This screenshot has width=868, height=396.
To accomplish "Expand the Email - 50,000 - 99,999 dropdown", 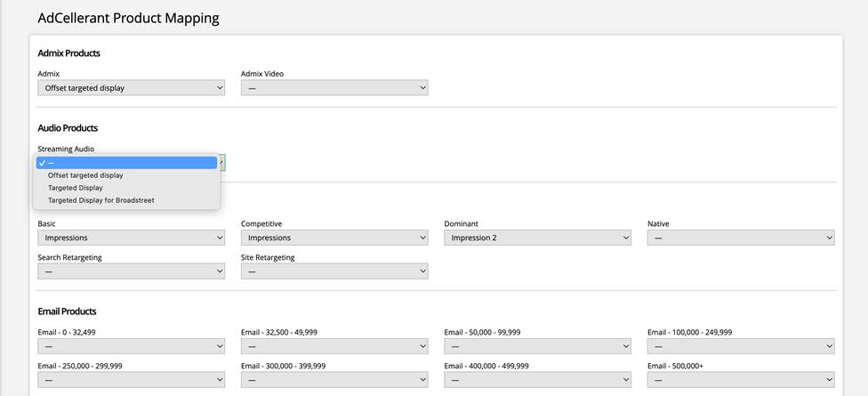I will (x=537, y=346).
